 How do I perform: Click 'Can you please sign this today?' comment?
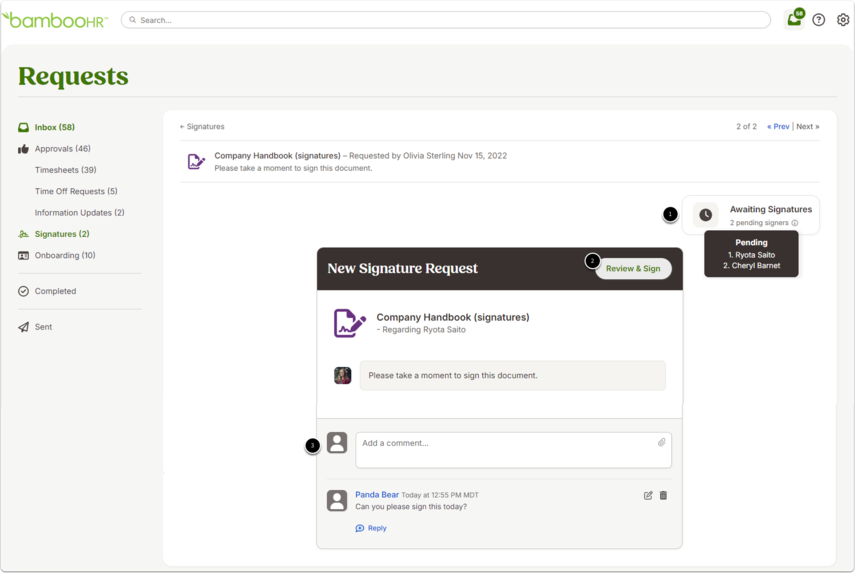coord(411,507)
